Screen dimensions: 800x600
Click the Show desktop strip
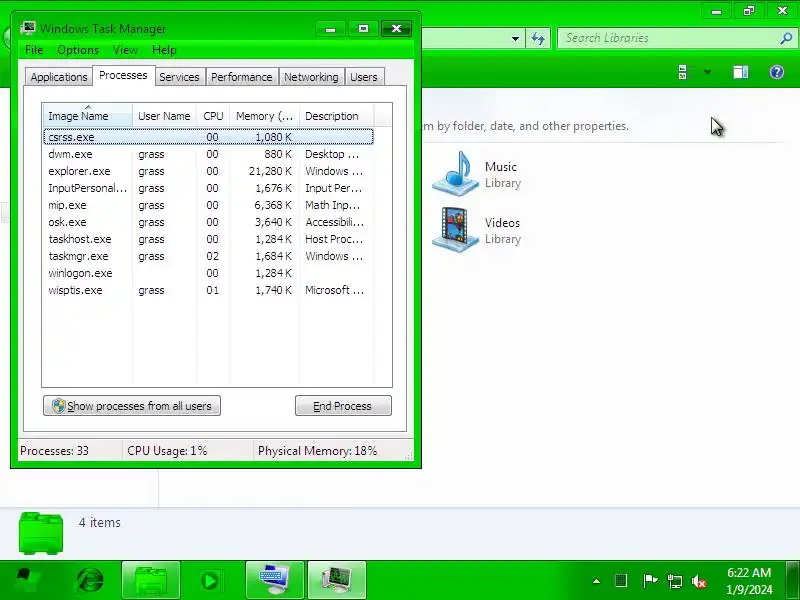793,580
